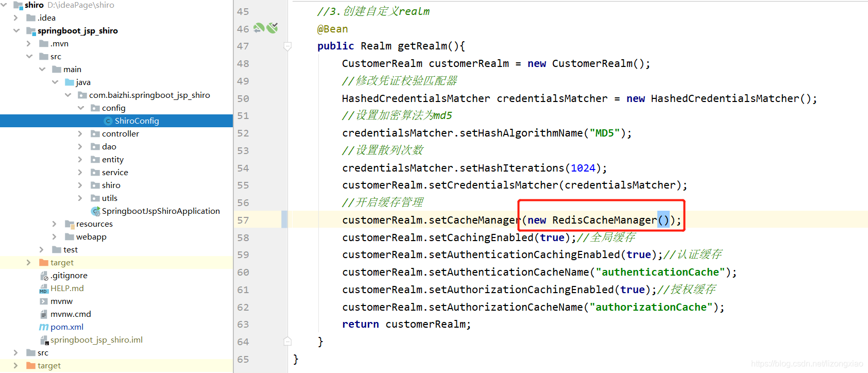Expand the bottom-level src folder
Viewport: 868px width, 373px height.
[16, 353]
